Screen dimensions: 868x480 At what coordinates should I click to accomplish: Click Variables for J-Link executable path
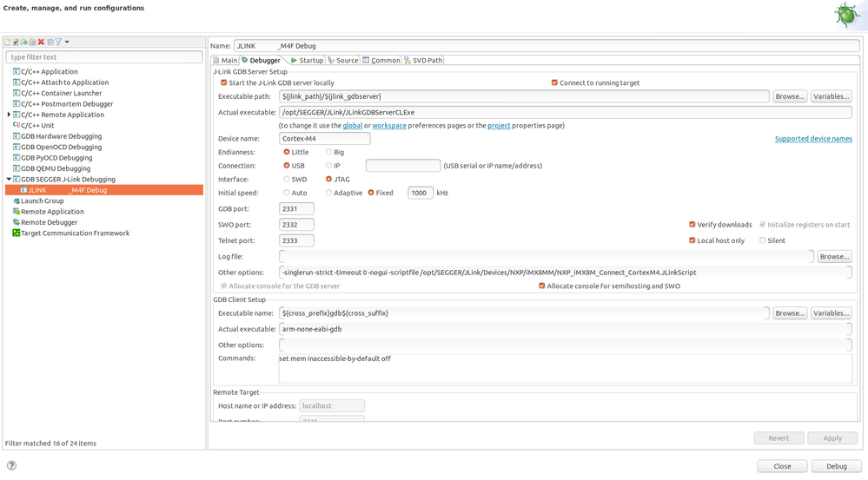(x=831, y=96)
